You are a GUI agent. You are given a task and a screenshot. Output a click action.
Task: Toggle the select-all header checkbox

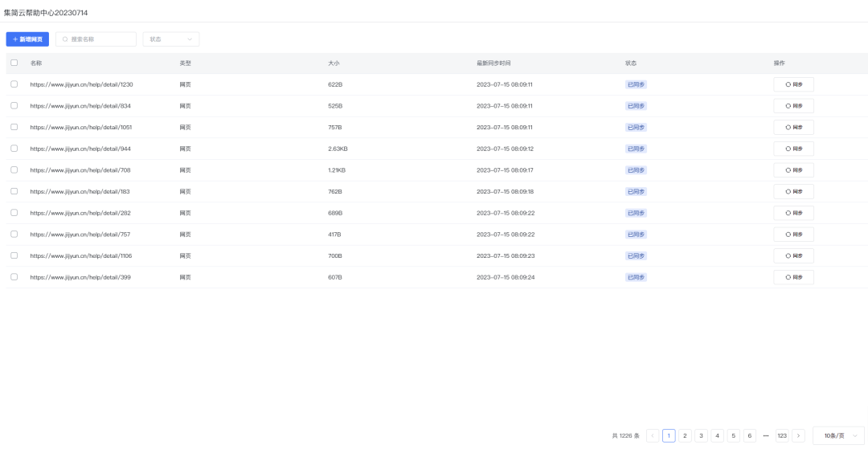(14, 63)
